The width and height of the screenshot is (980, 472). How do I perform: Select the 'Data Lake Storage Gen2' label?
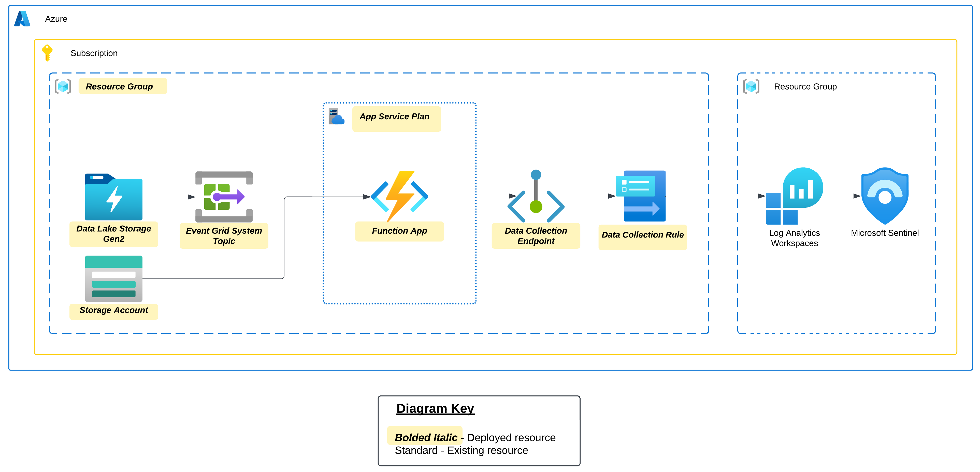tap(114, 233)
